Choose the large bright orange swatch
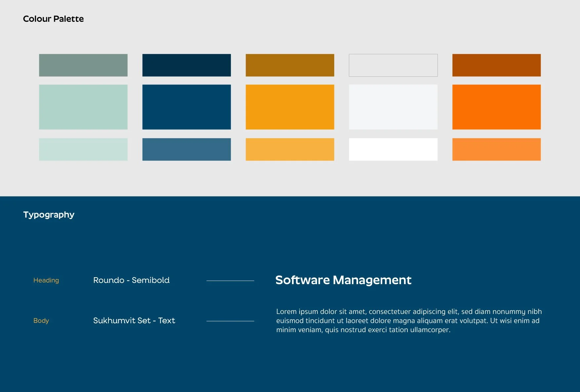This screenshot has width=580, height=392. point(497,107)
